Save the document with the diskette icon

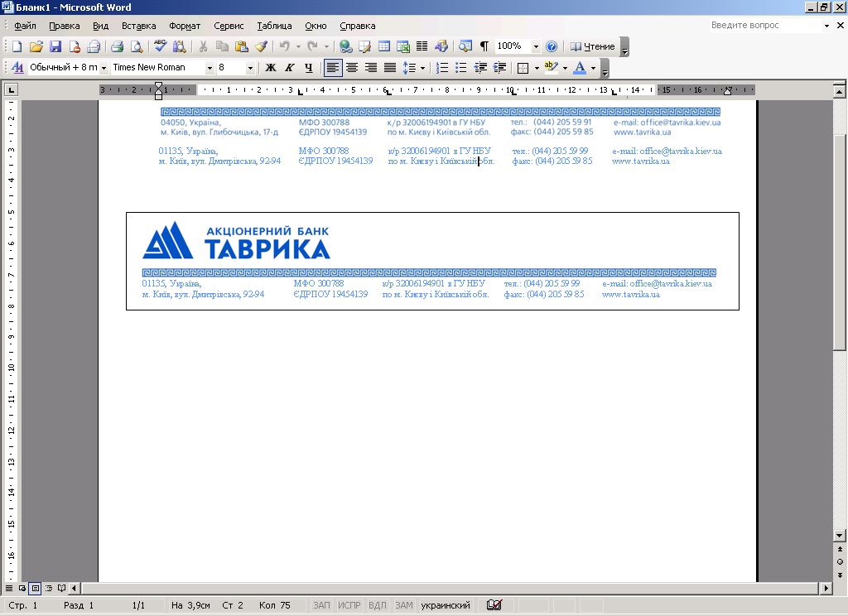click(55, 46)
